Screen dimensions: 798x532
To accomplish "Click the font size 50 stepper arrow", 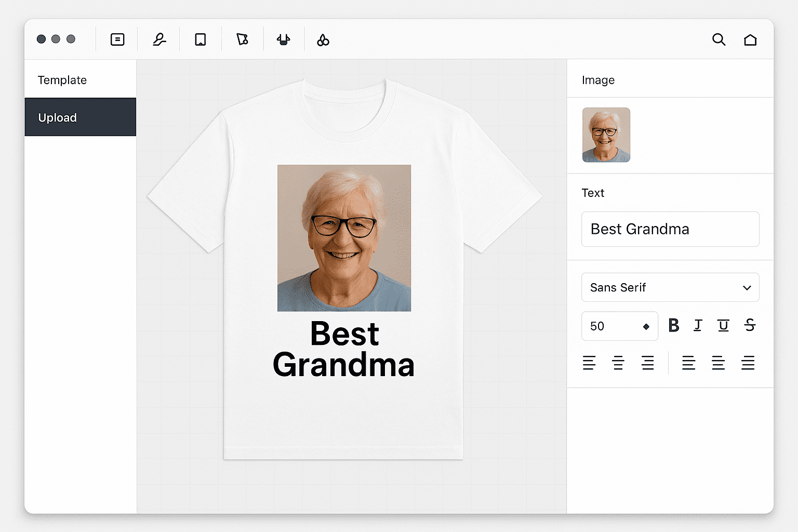I will (x=646, y=326).
